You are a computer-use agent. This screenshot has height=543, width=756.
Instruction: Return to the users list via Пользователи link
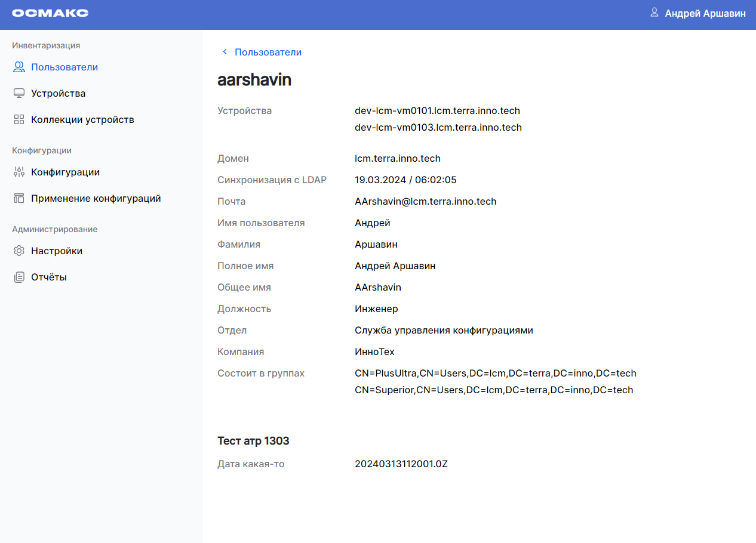tap(267, 52)
